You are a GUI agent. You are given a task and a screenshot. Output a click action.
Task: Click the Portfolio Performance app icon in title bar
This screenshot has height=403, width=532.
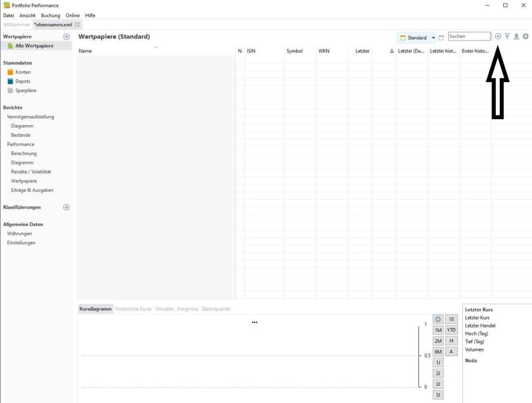click(6, 5)
